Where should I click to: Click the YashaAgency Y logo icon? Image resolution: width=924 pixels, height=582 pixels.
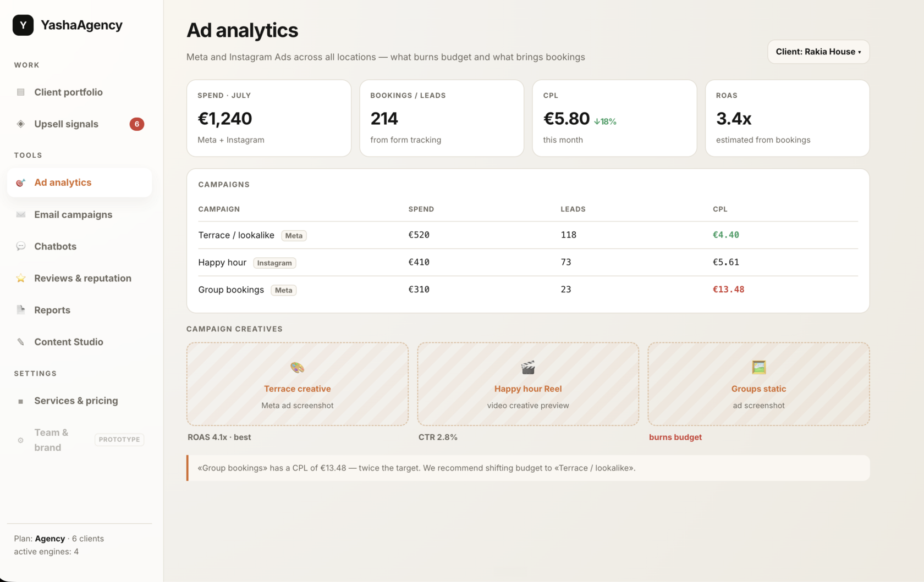[23, 25]
